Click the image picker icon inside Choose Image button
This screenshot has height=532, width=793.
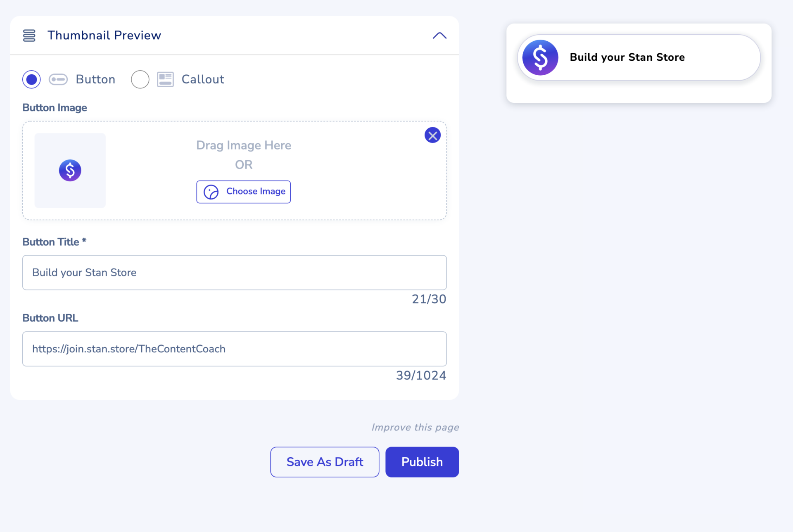point(211,192)
